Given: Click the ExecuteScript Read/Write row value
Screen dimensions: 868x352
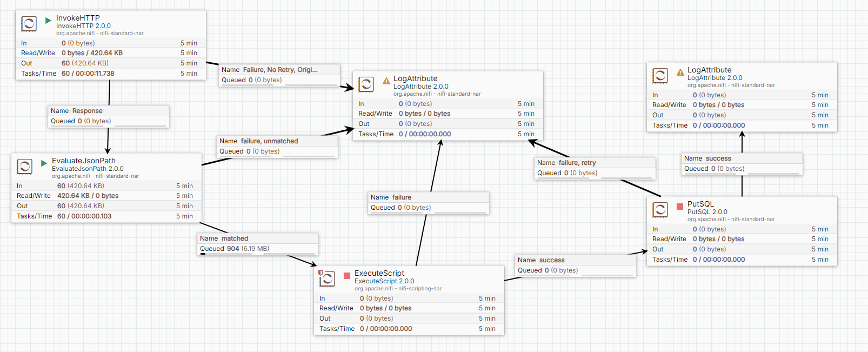Looking at the screenshot, I should click(x=385, y=308).
